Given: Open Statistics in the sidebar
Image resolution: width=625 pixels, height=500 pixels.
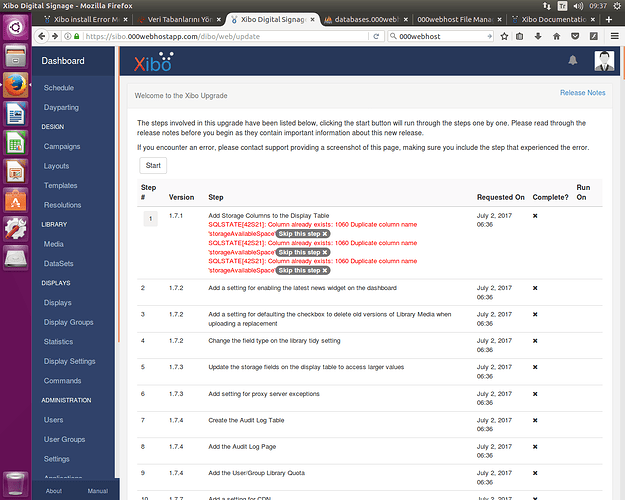Looking at the screenshot, I should (59, 342).
